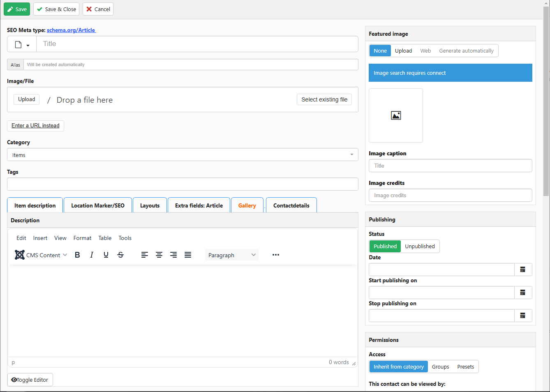Image resolution: width=550 pixels, height=392 pixels.
Task: Center align the description text
Action: (x=159, y=255)
